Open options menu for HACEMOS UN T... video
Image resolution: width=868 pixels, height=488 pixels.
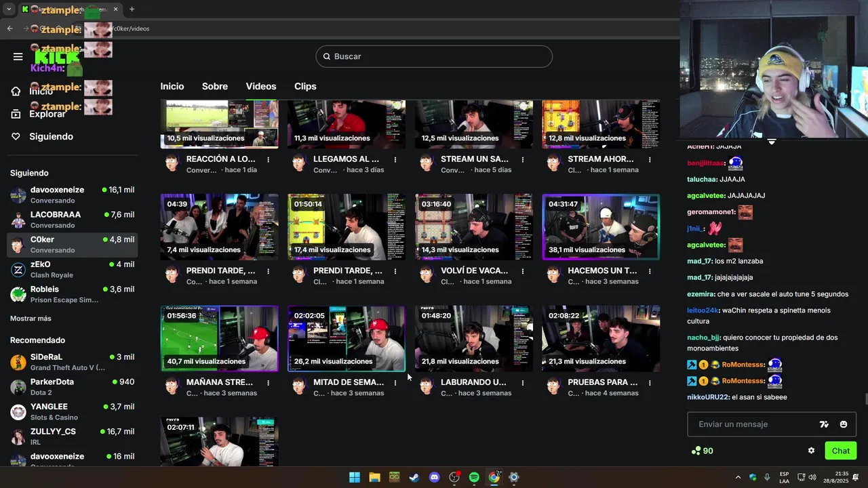click(x=650, y=271)
